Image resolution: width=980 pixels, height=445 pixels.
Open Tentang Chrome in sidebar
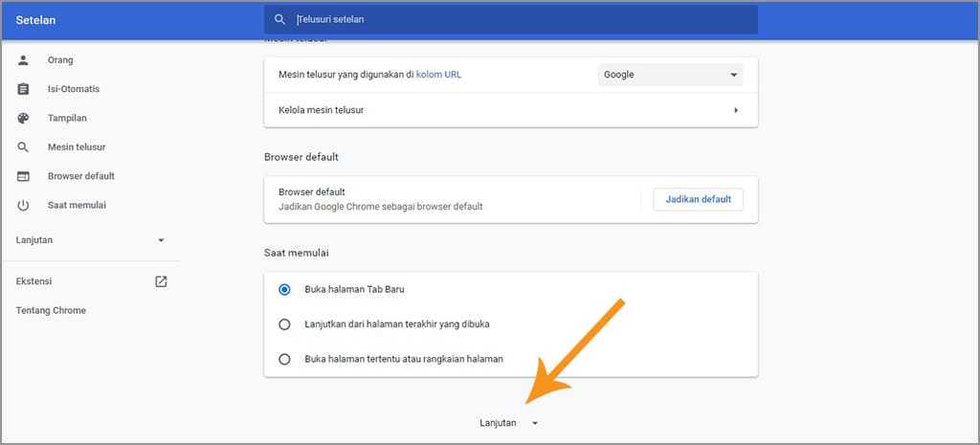click(51, 310)
